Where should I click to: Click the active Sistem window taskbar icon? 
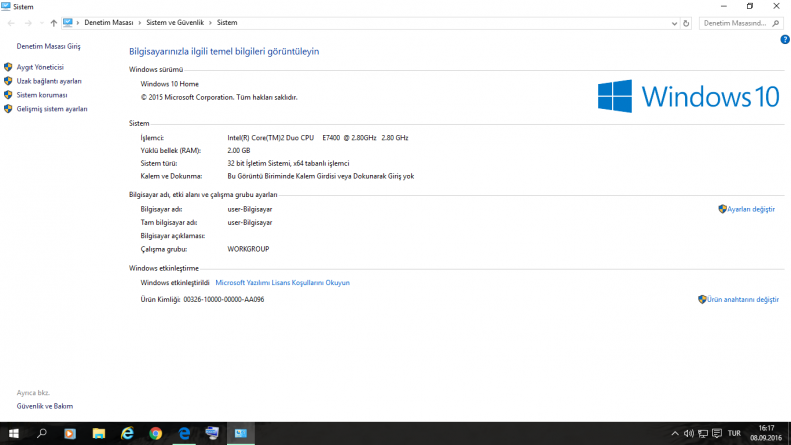[x=241, y=433]
